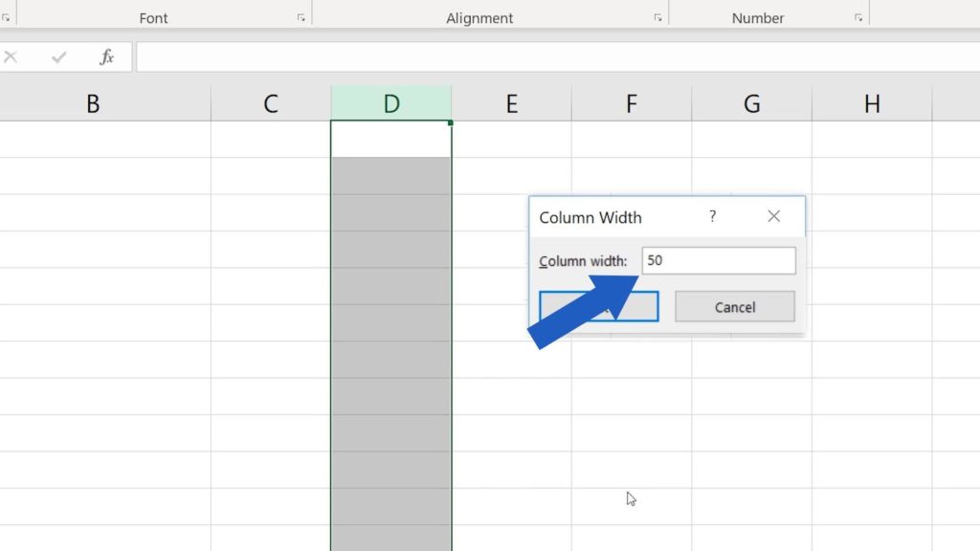Open help in the Column Width dialog

tap(712, 217)
